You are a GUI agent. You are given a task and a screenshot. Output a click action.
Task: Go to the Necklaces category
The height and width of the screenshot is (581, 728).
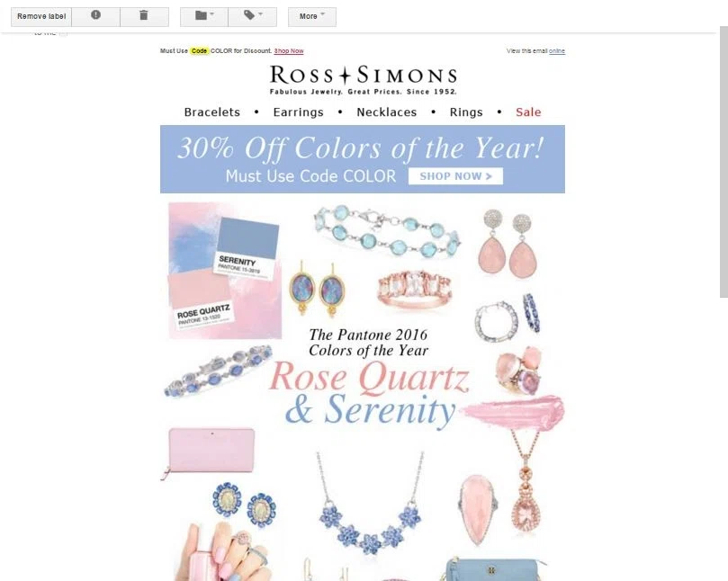pyautogui.click(x=387, y=112)
